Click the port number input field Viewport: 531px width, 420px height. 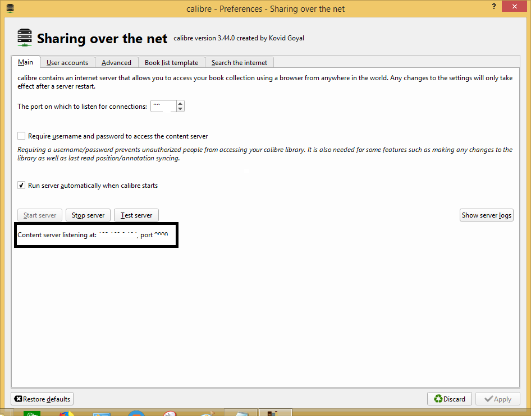[x=163, y=107]
